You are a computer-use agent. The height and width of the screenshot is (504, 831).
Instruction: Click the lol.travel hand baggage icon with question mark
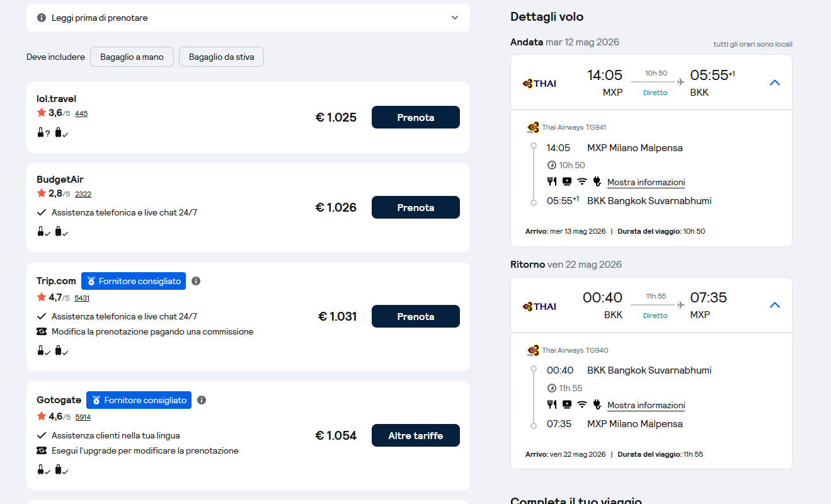pos(43,133)
